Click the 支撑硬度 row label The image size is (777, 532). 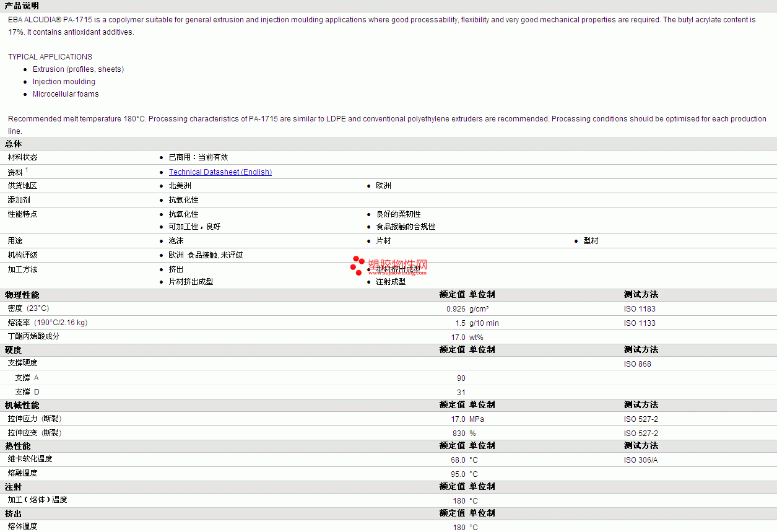[x=22, y=363]
